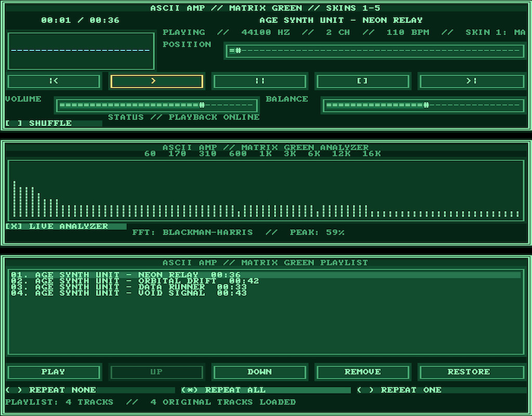Click the elapsed time 00:01 / 00:36
The height and width of the screenshot is (416, 532).
click(x=80, y=20)
